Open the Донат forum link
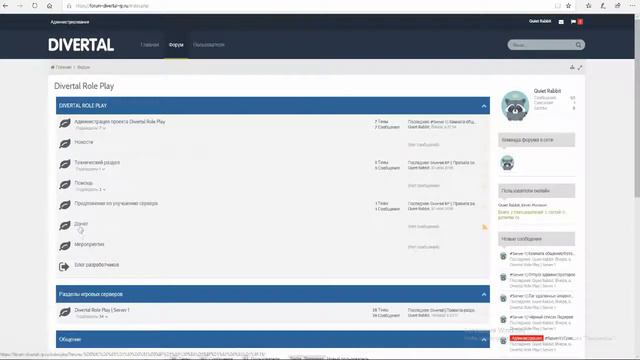 tap(81, 224)
